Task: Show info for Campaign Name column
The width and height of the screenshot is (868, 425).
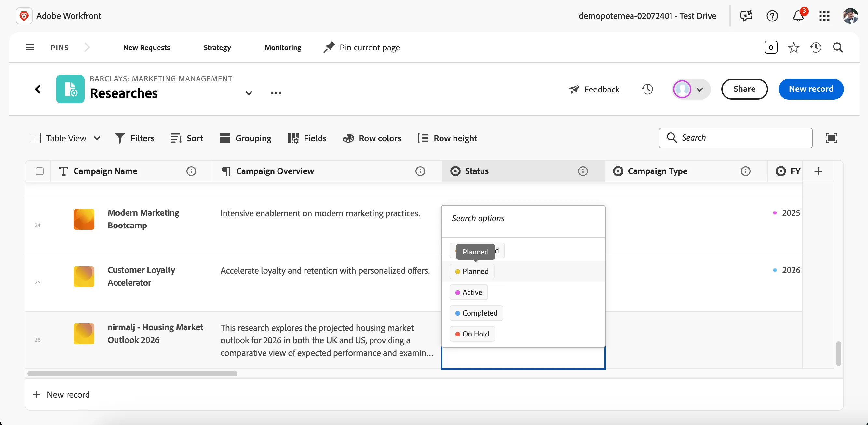Action: 191,171
